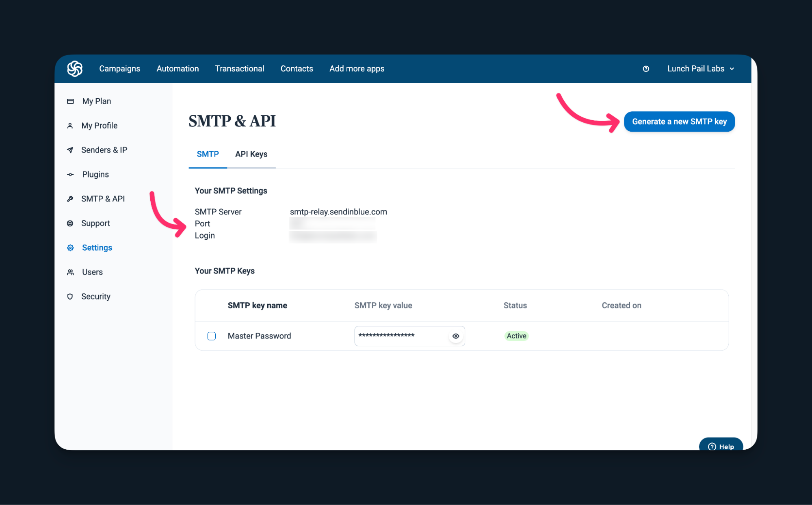Open the Automation menu

pyautogui.click(x=178, y=69)
